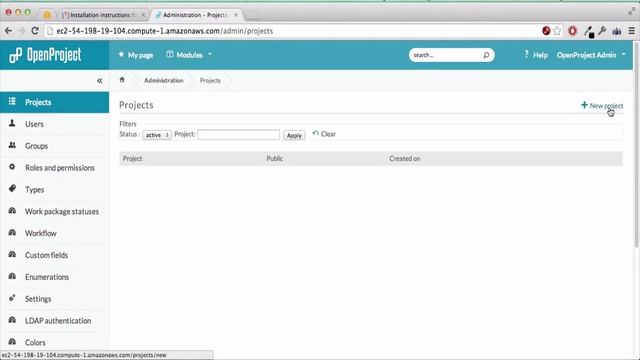Click Administration in breadcrumb
This screenshot has height=360, width=640.
163,80
